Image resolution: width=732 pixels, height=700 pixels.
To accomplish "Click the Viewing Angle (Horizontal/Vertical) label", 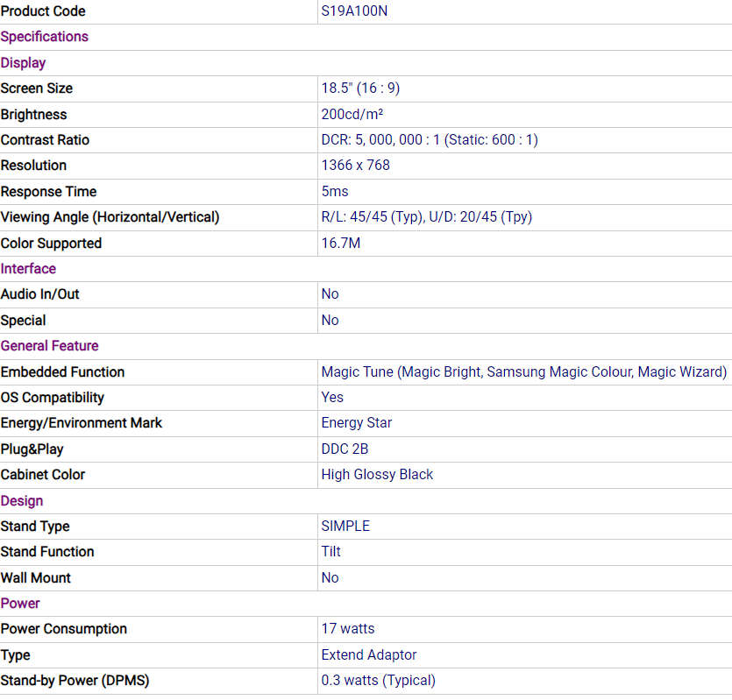I will pos(110,217).
